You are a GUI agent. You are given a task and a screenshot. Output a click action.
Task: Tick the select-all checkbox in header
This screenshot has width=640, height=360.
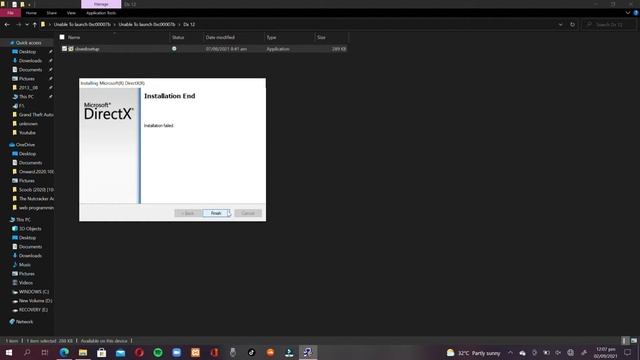pyautogui.click(x=62, y=37)
